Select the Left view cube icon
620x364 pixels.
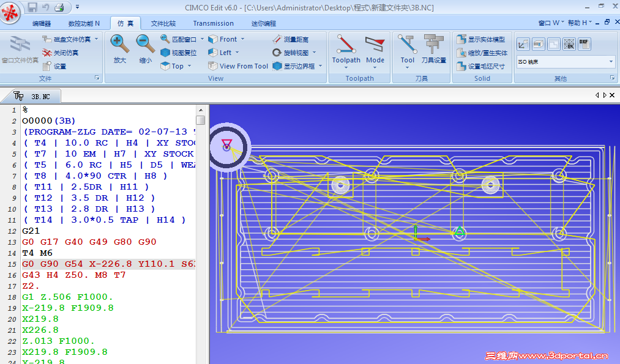pos(213,52)
